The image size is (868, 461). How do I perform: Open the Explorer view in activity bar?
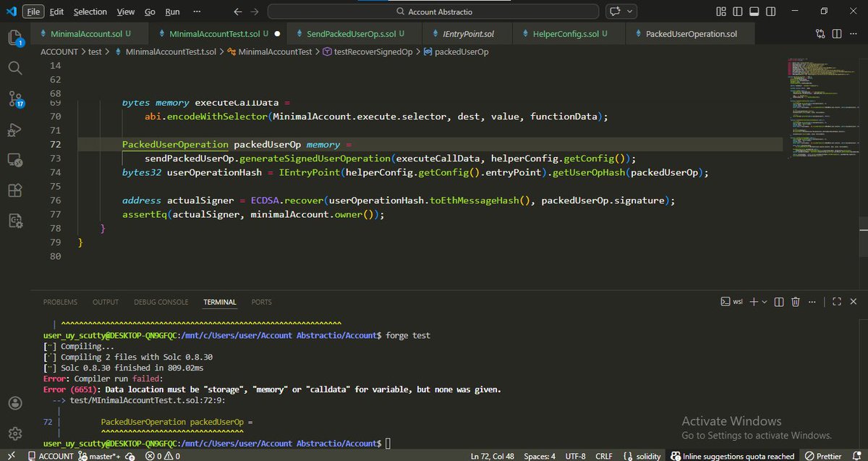(14, 37)
